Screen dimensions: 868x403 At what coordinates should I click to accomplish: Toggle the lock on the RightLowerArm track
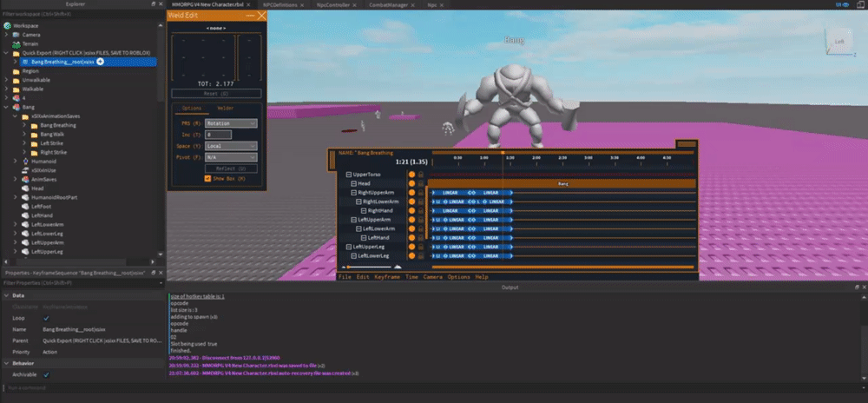[x=420, y=201]
